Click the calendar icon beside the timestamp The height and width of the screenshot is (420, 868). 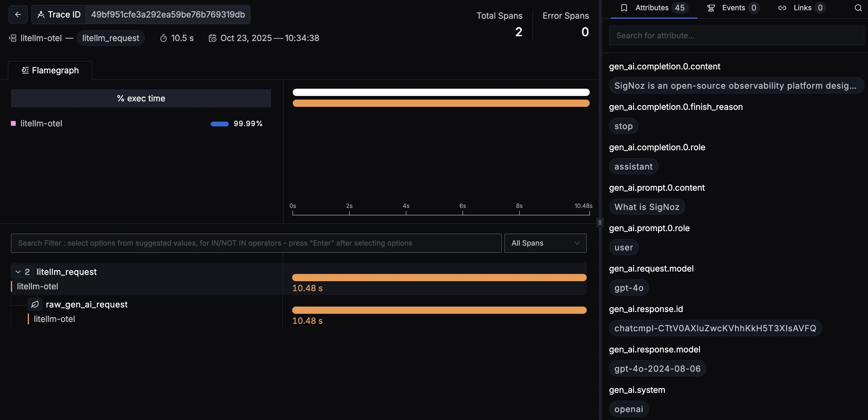pos(212,38)
